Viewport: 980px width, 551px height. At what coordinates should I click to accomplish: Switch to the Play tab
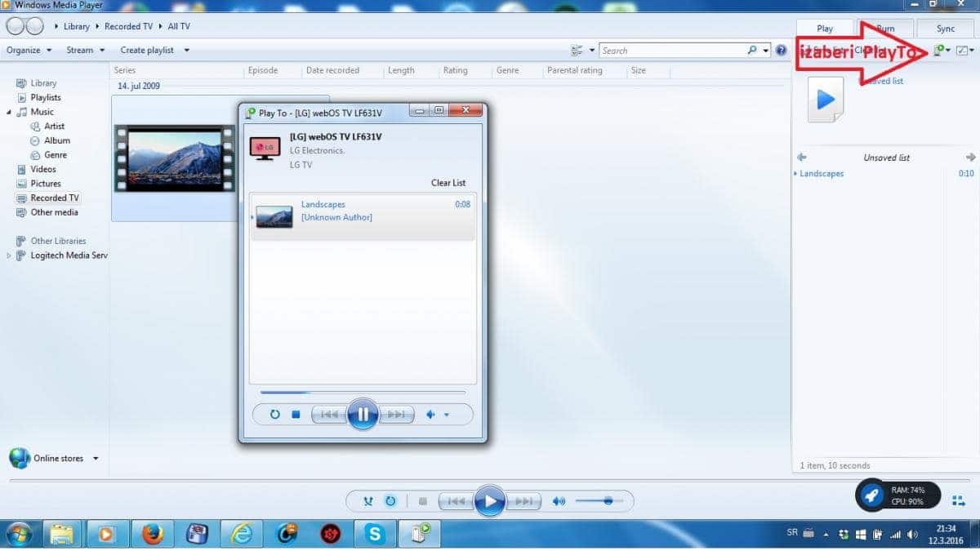point(825,29)
